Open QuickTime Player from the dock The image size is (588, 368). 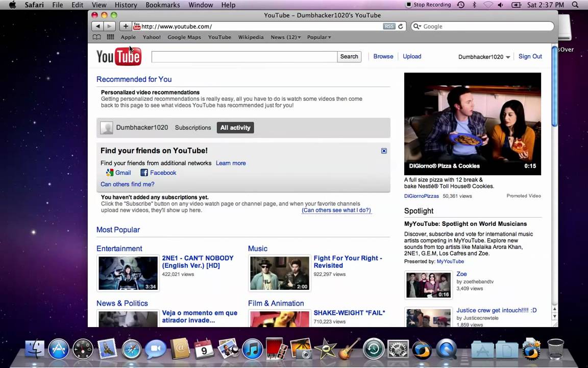(446, 349)
